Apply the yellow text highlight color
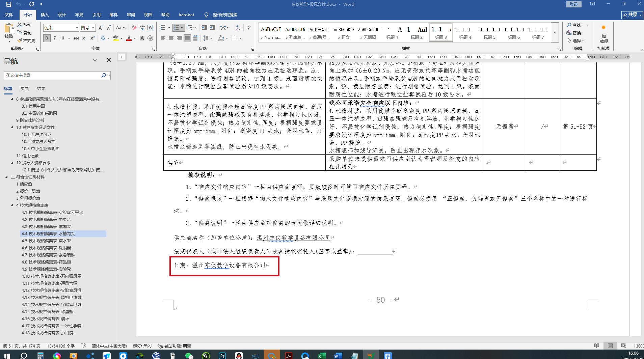The width and height of the screenshot is (644, 359). [x=116, y=38]
